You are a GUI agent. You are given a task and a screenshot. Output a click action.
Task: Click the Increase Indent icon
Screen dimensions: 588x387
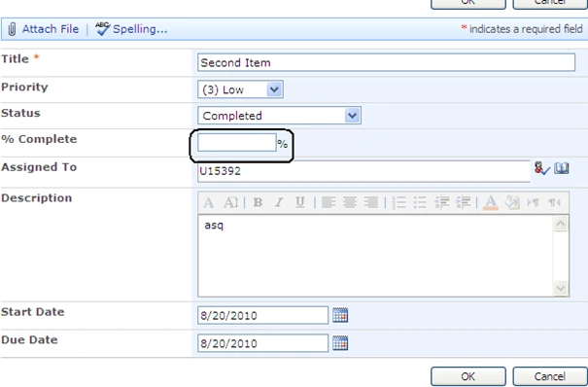464,203
